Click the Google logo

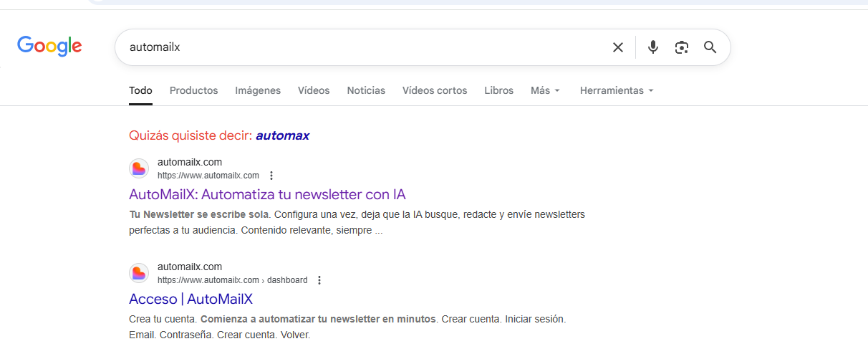49,46
